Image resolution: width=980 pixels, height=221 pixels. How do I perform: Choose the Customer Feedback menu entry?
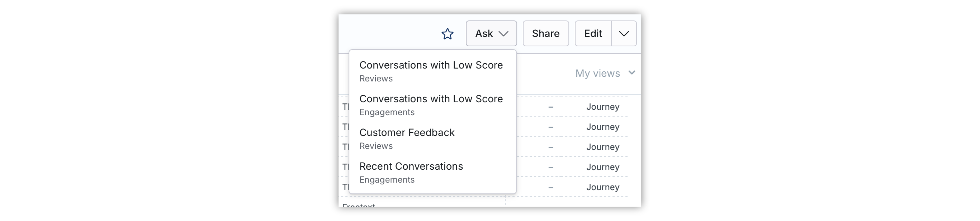432,139
